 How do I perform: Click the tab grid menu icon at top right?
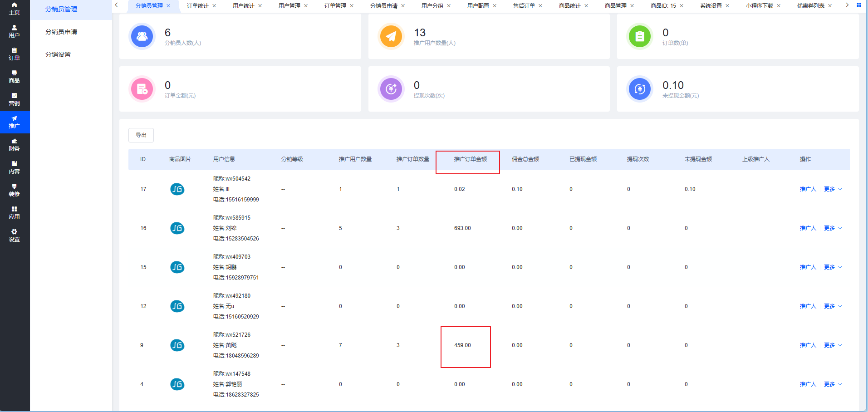tap(858, 5)
